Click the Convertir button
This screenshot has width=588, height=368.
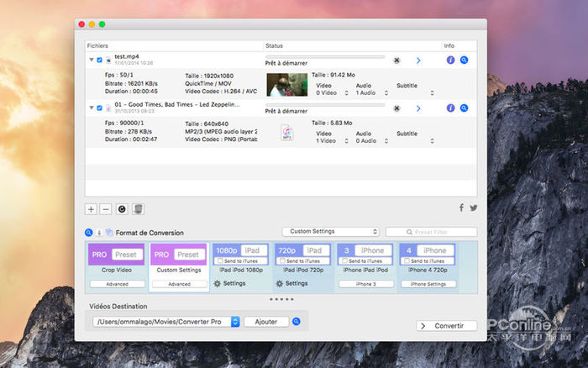[447, 326]
